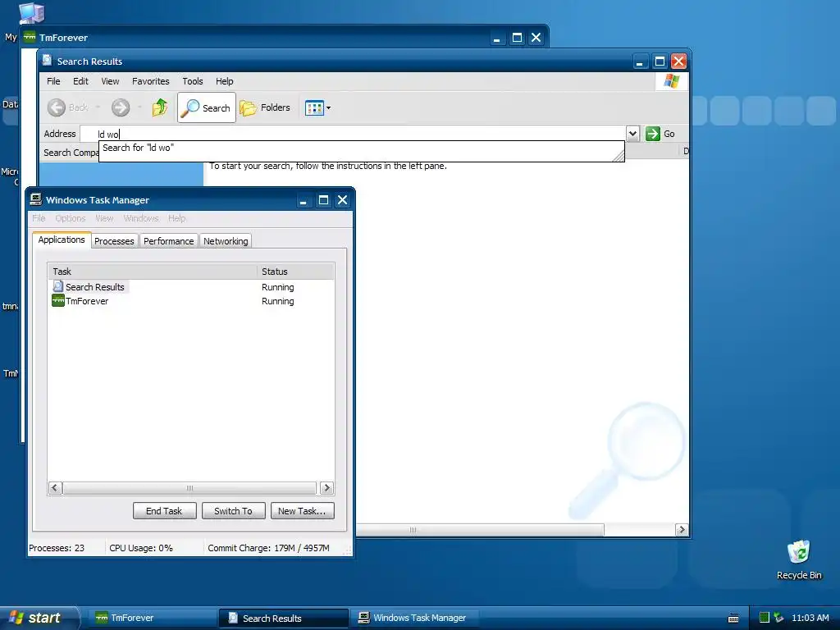Viewport: 840px width, 630px height.
Task: Open Task Manager Options menu
Action: (71, 218)
